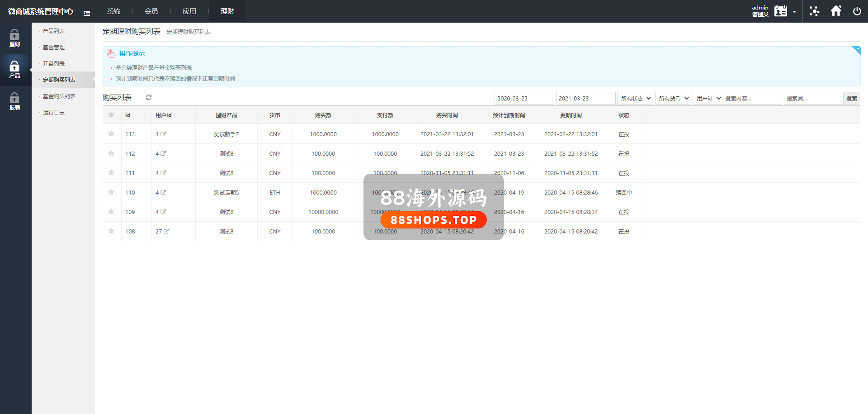Collapse tips with blue corner triangle
Image resolution: width=868 pixels, height=414 pixels.
(856, 50)
